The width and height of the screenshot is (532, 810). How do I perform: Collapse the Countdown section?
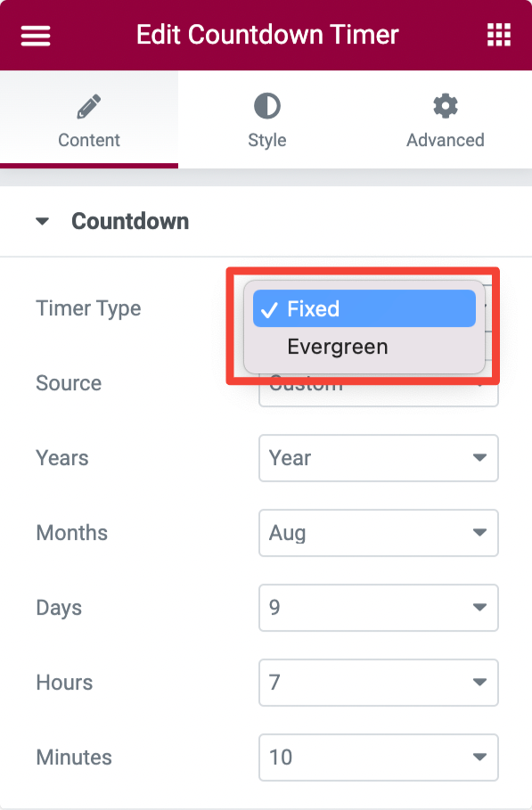click(x=43, y=221)
